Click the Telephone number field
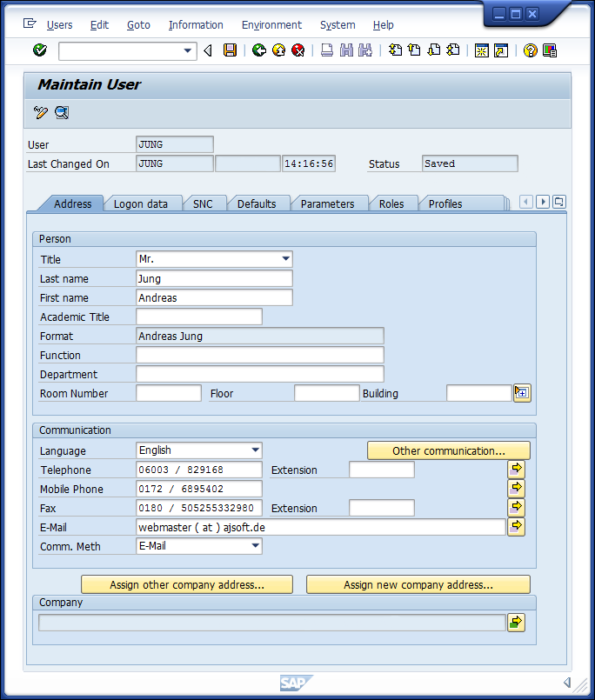The image size is (595, 700). [x=199, y=470]
